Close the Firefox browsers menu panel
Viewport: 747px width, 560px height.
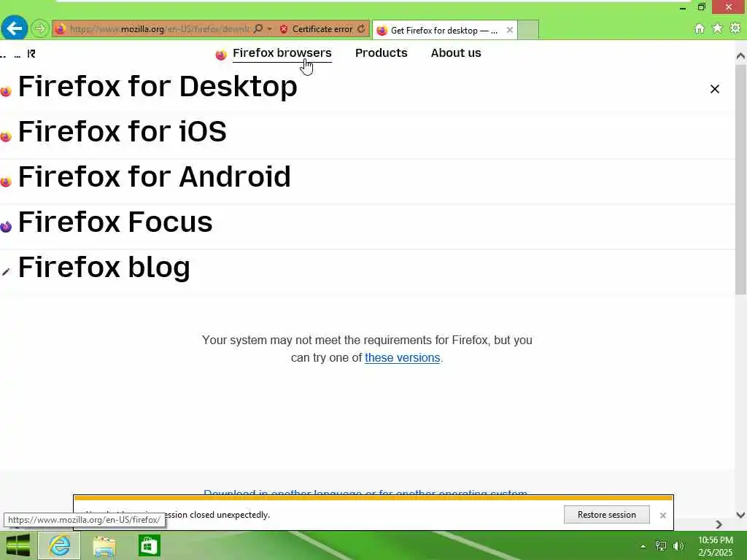tap(715, 89)
